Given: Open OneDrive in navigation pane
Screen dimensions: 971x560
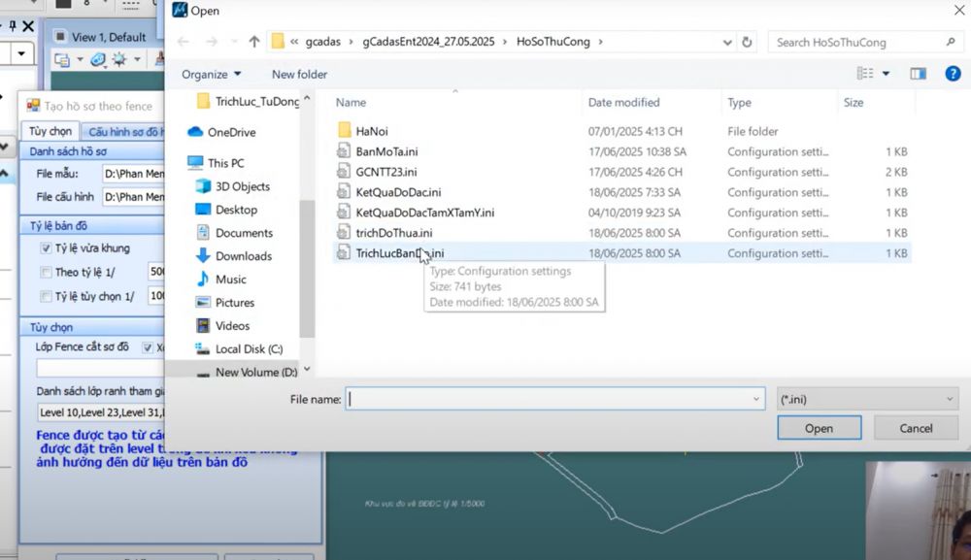Looking at the screenshot, I should (231, 132).
